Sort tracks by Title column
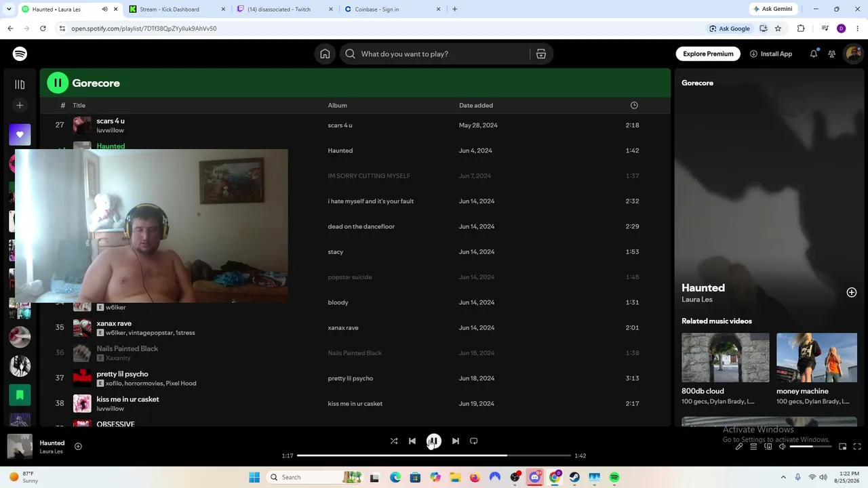Viewport: 868px width, 488px height. [79, 106]
